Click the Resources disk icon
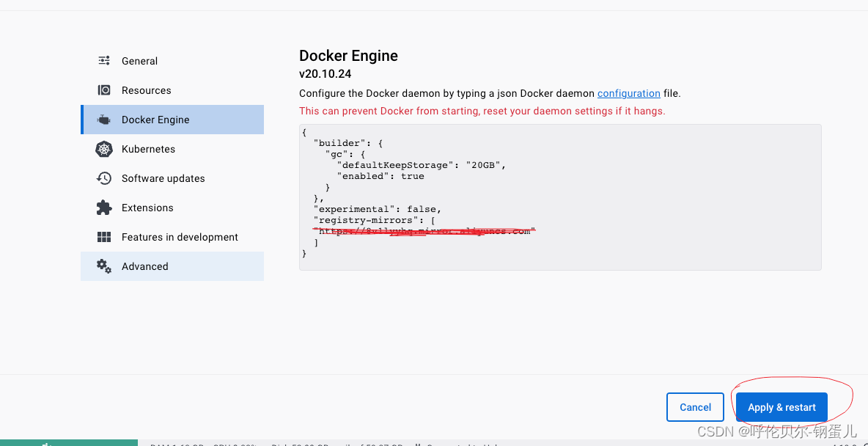This screenshot has height=446, width=868. pyautogui.click(x=104, y=90)
